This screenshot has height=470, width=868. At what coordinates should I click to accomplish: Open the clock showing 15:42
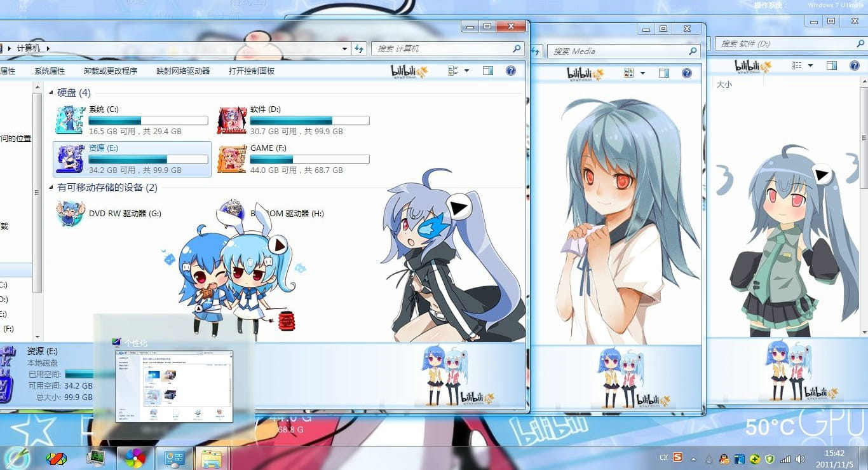(x=834, y=459)
